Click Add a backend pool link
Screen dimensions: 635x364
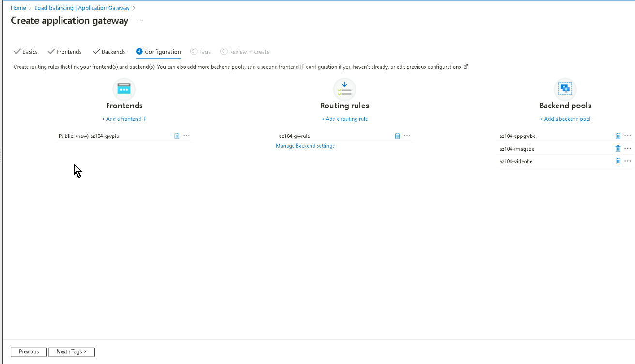pos(565,119)
